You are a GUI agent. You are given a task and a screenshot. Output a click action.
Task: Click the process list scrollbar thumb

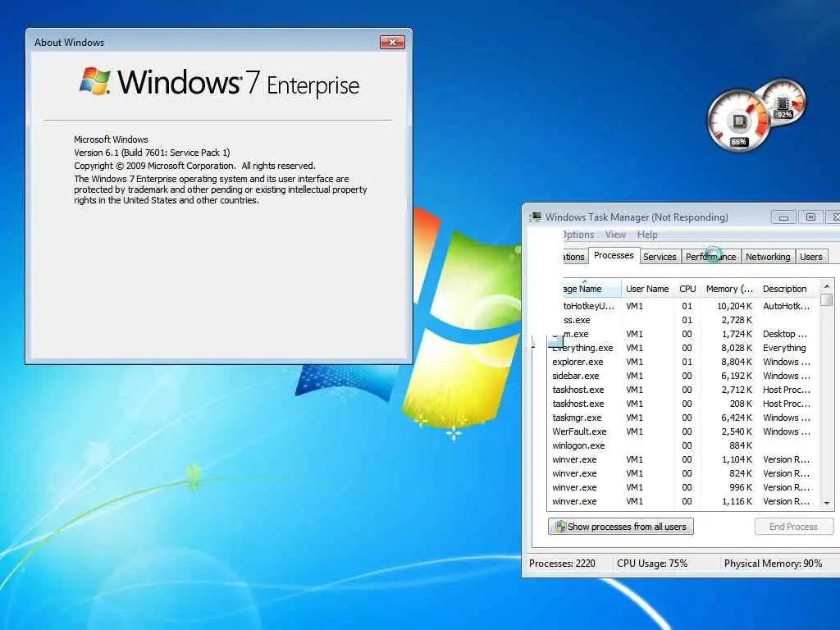point(827,299)
